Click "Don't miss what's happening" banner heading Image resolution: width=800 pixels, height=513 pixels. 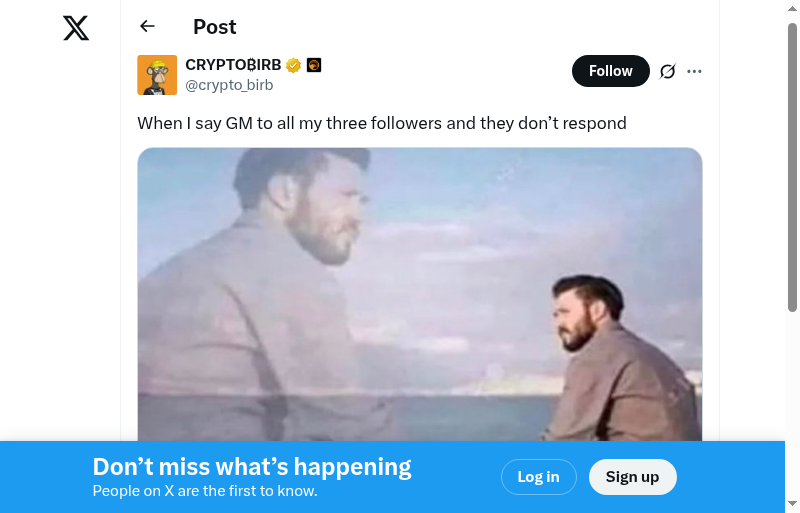(x=252, y=467)
